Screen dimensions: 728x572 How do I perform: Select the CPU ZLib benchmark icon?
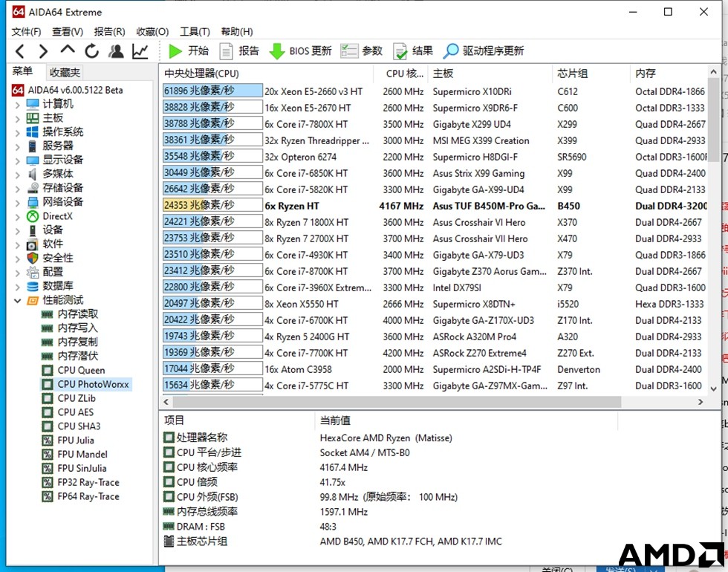[x=48, y=398]
